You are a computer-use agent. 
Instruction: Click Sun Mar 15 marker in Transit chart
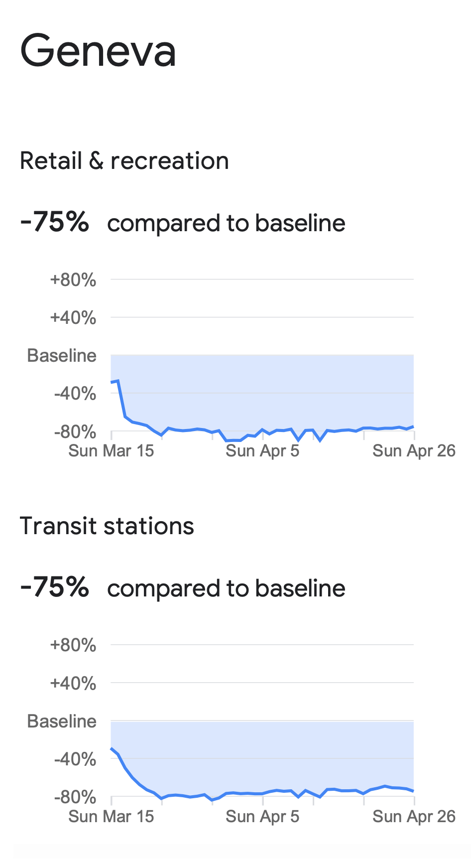point(111,816)
